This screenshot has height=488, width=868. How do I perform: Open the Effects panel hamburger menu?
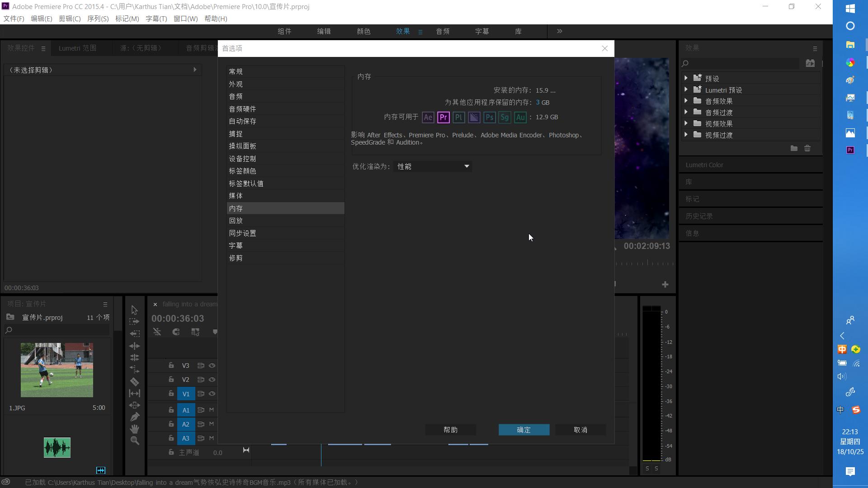(815, 48)
